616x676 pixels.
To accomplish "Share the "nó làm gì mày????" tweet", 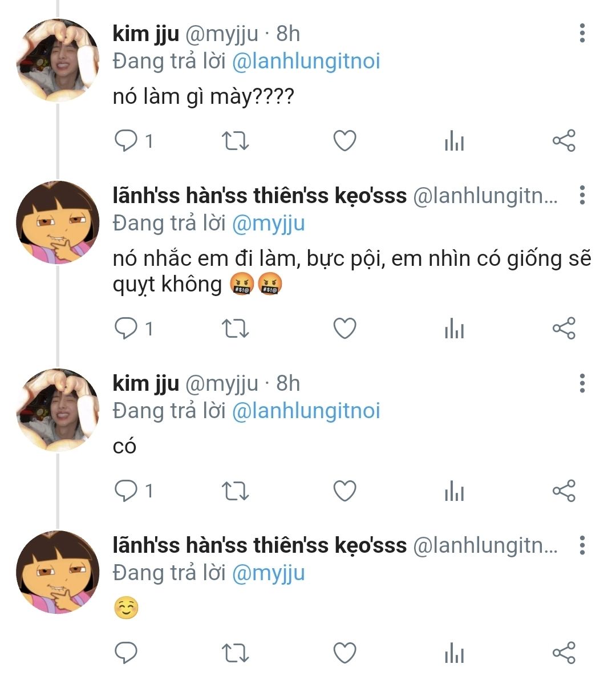I will (564, 140).
